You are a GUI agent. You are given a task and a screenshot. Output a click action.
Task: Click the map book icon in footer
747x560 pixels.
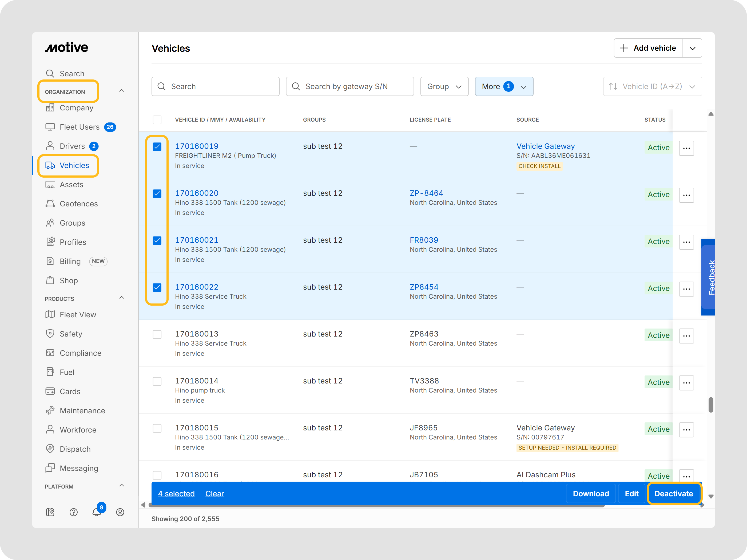(x=50, y=512)
